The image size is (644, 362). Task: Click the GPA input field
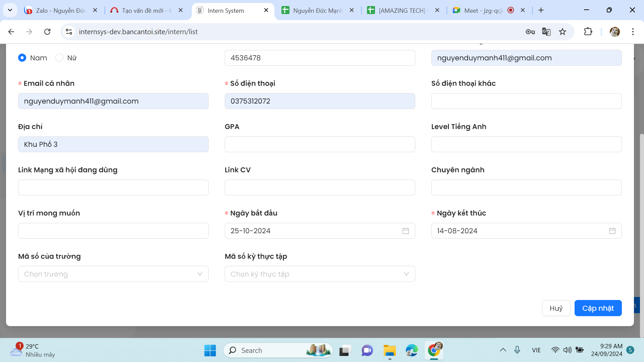tap(320, 144)
